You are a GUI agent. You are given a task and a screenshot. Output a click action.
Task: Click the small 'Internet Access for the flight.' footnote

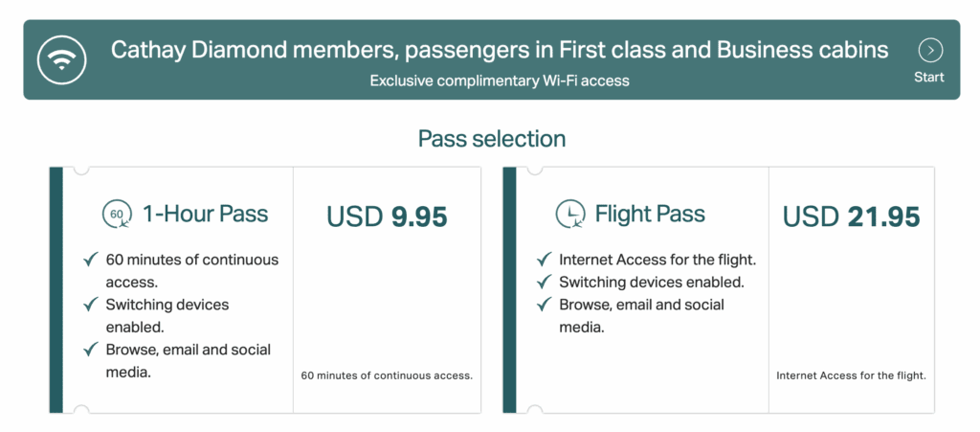[851, 375]
